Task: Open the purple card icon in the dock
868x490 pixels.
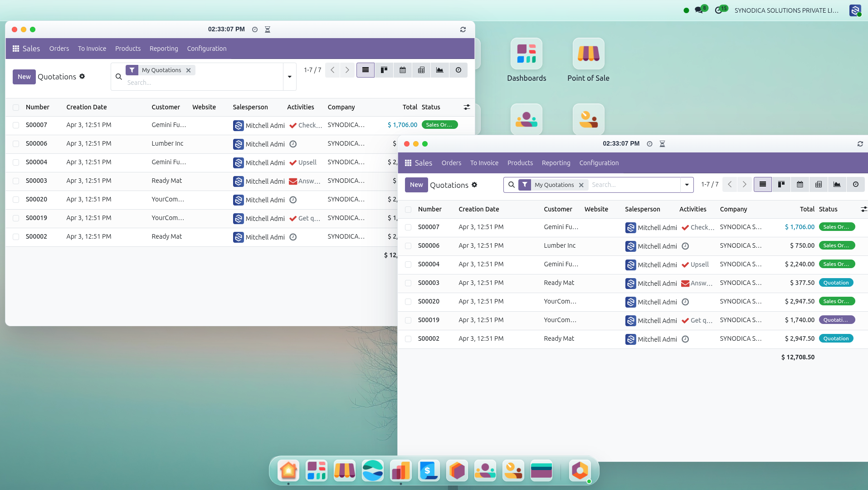Action: click(x=541, y=470)
